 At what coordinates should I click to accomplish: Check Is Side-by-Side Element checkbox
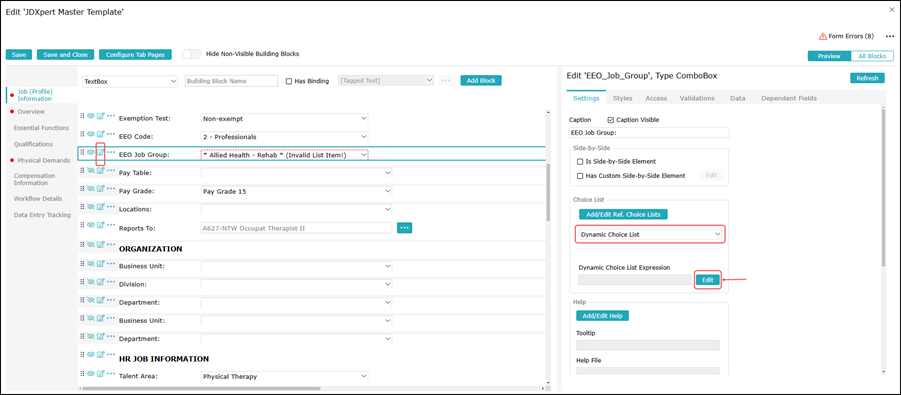click(x=579, y=162)
